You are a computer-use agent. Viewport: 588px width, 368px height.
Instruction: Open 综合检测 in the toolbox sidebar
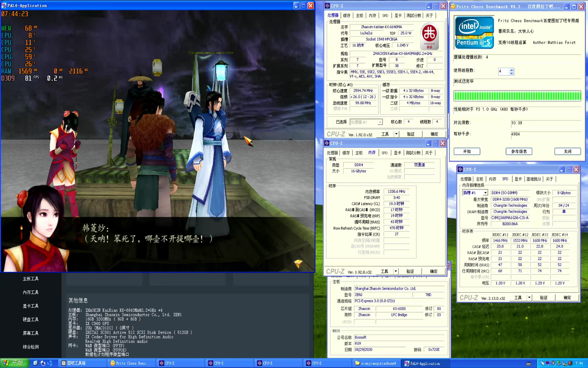pyautogui.click(x=31, y=347)
